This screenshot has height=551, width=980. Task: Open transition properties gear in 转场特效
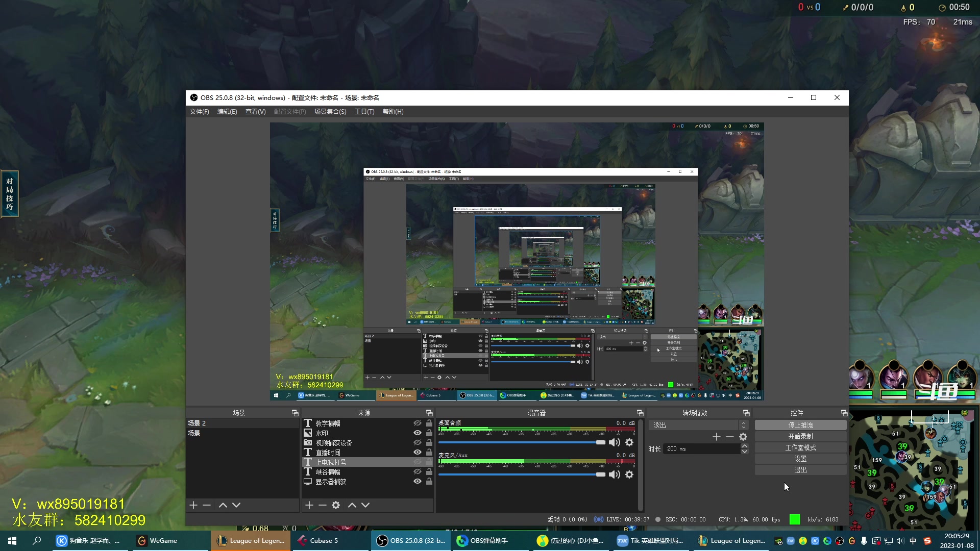coord(743,437)
